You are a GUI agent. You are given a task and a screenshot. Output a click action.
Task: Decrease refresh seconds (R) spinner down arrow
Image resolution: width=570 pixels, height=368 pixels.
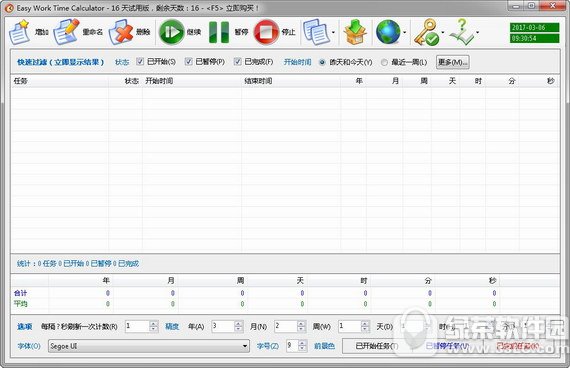point(154,329)
